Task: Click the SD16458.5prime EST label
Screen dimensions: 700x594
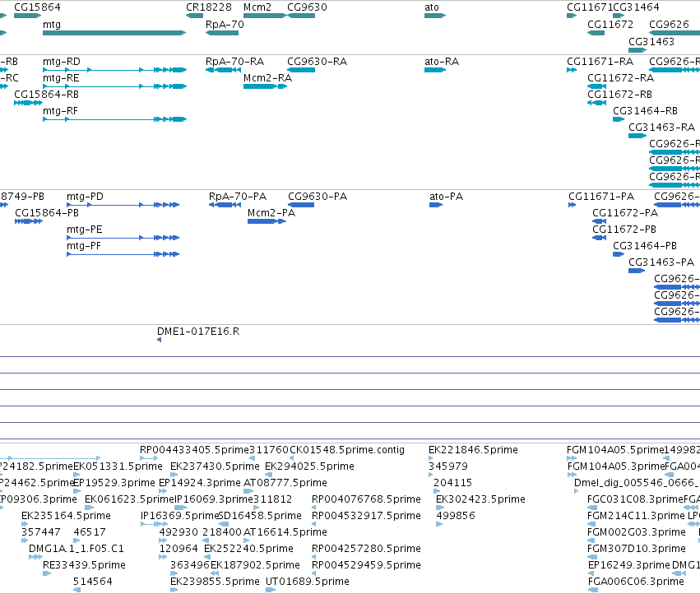Action: (x=260, y=516)
